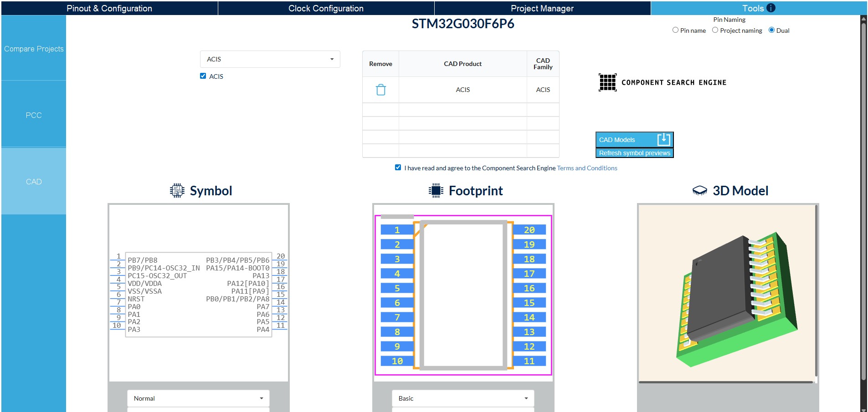Image resolution: width=868 pixels, height=412 pixels.
Task: Switch to Clock Configuration tab
Action: 326,8
